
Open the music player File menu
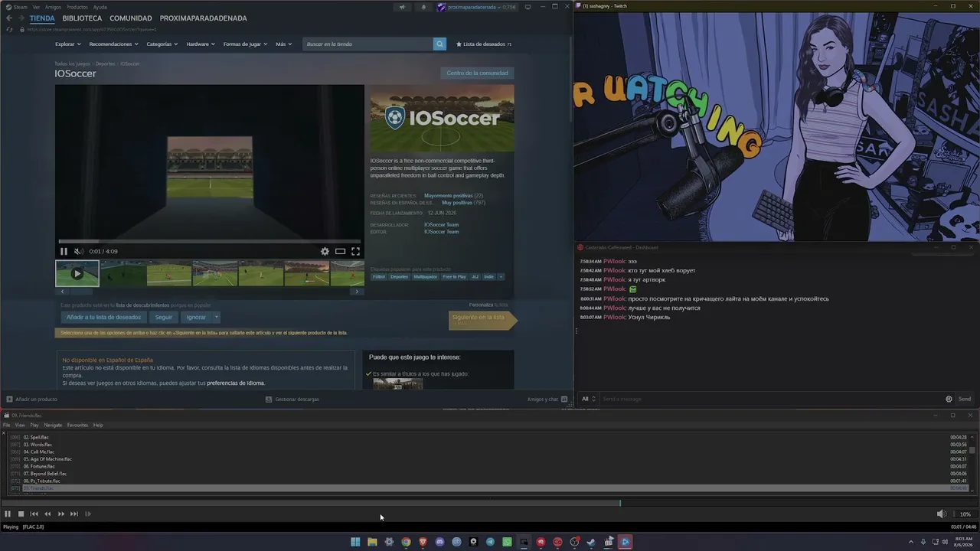click(x=6, y=425)
